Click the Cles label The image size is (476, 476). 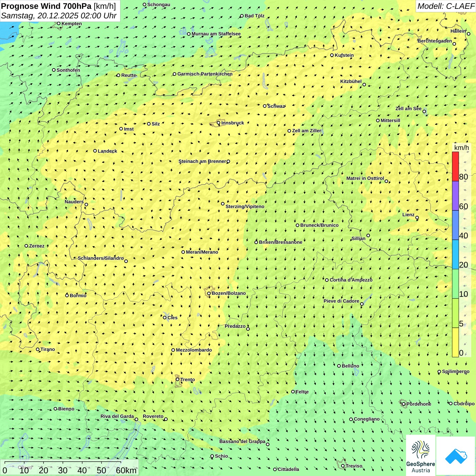pyautogui.click(x=172, y=318)
